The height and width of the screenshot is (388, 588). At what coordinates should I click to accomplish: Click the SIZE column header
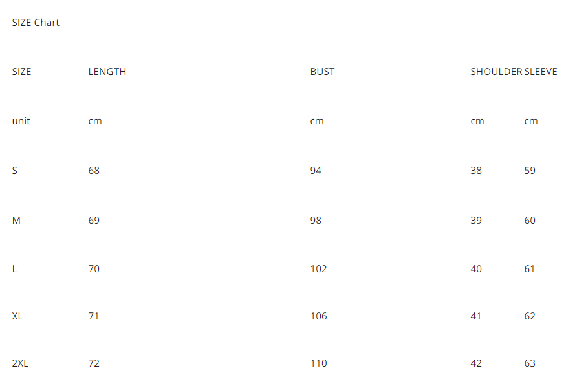click(x=21, y=72)
